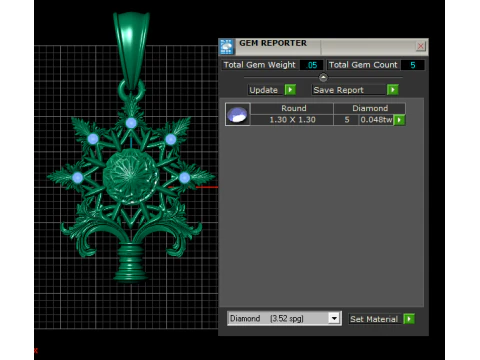Image resolution: width=480 pixels, height=360 pixels.
Task: Click the green arrow next to Set Material
Action: (409, 319)
